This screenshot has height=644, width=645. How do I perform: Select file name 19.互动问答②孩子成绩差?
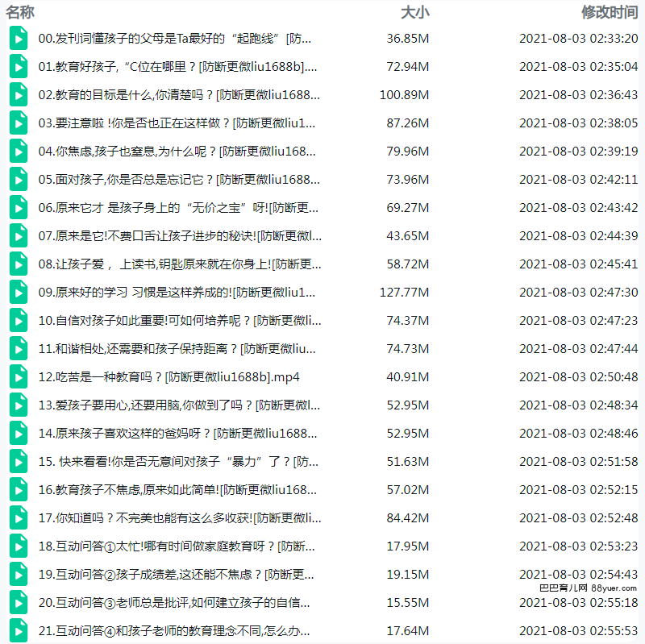[176, 575]
